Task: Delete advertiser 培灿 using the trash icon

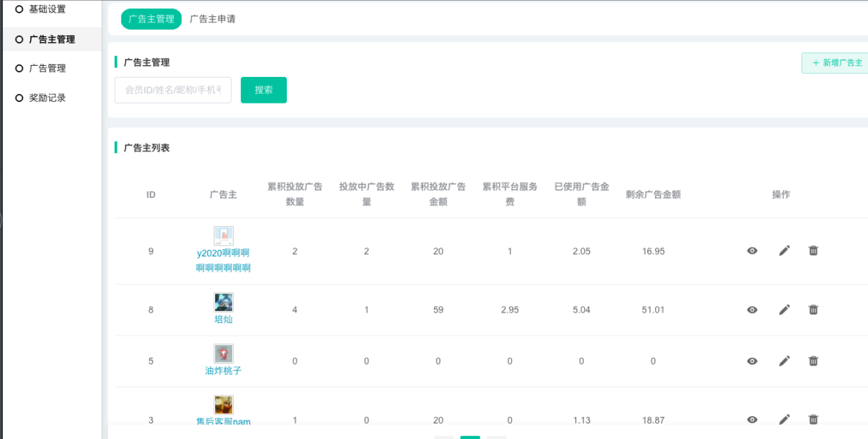Action: [813, 310]
